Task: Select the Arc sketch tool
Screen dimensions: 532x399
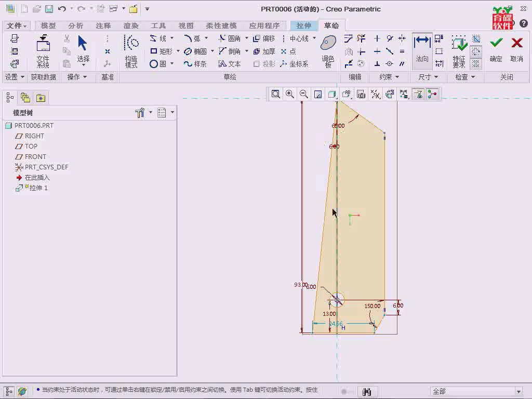Action: coord(192,38)
